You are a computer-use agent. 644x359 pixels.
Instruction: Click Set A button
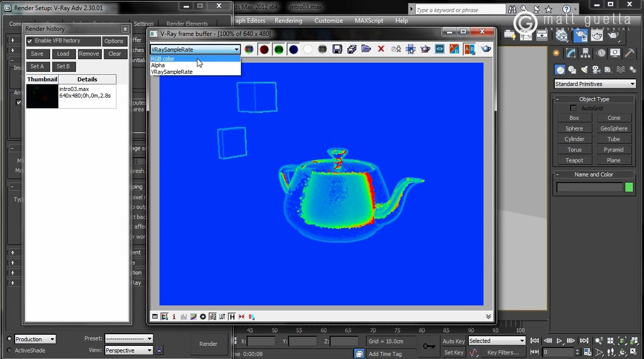pos(37,66)
